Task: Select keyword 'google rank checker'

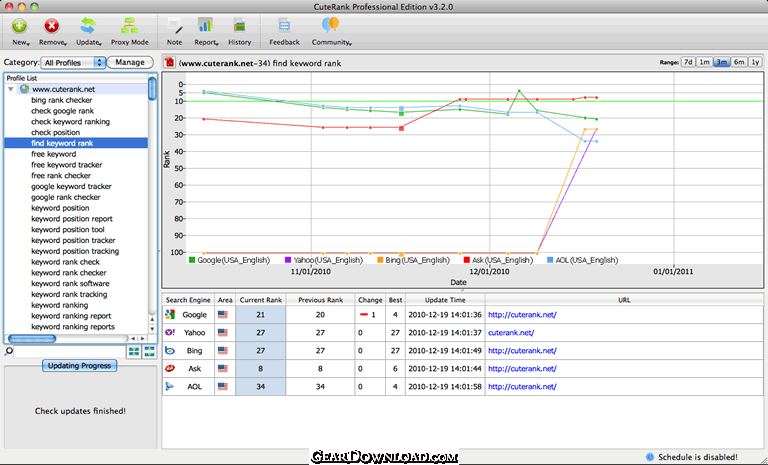Action: 66,197
